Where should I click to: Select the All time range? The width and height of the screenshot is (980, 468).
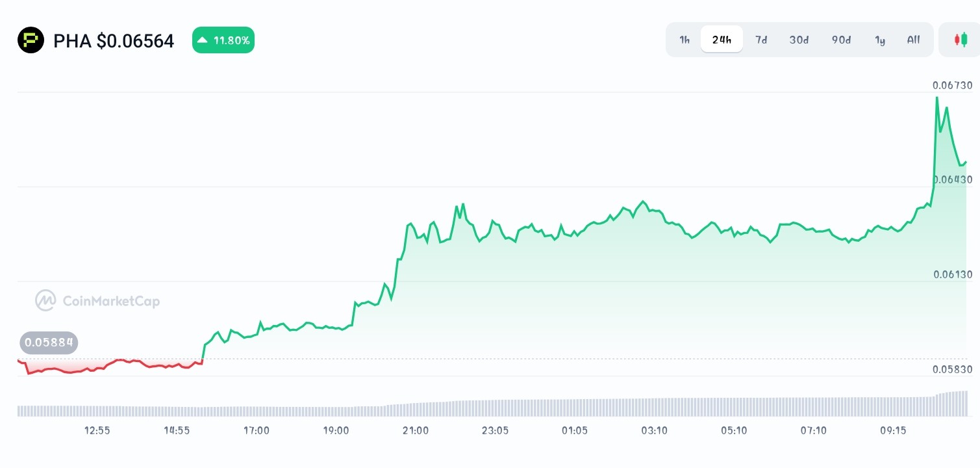pyautogui.click(x=913, y=40)
